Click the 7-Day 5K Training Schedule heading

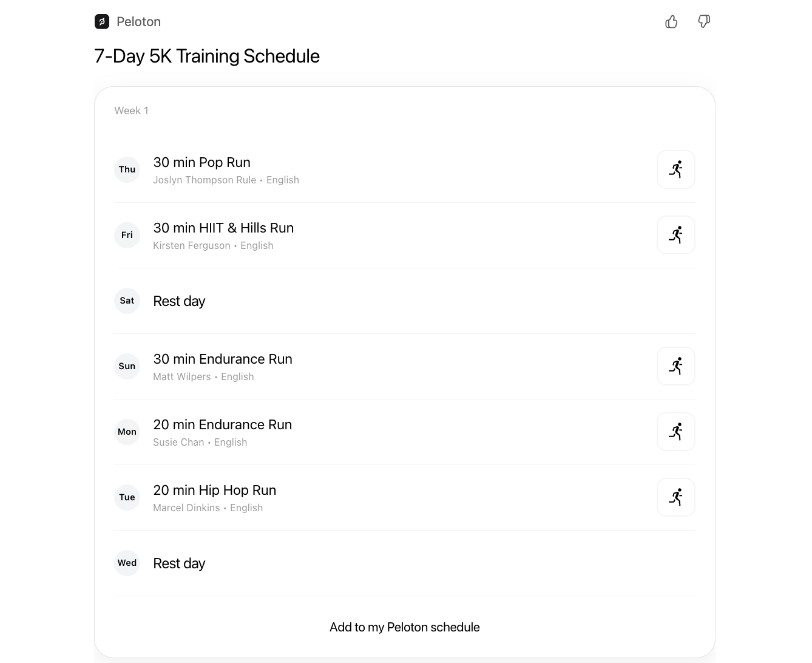[x=207, y=56]
